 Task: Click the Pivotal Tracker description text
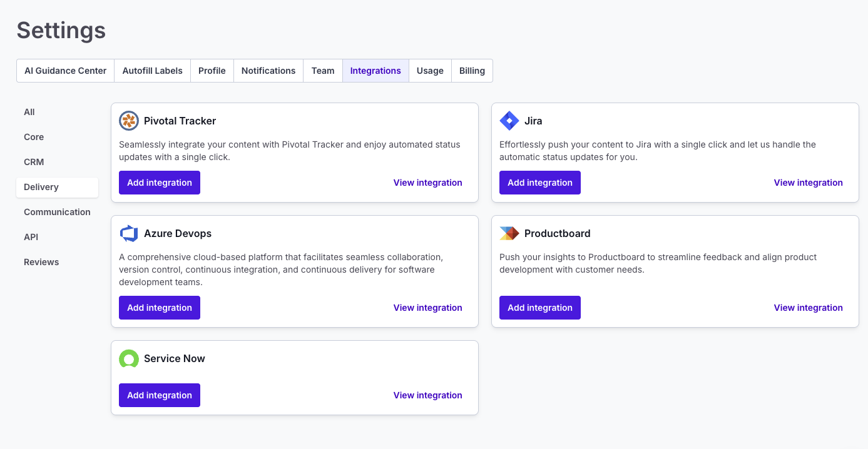(x=290, y=151)
